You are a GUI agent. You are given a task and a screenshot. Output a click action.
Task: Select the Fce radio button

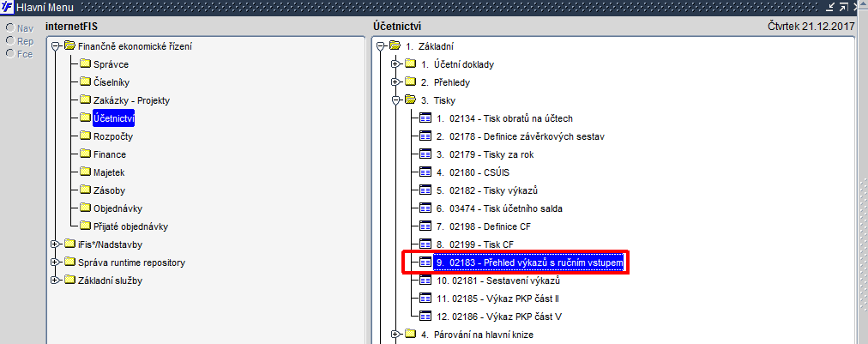tap(9, 54)
